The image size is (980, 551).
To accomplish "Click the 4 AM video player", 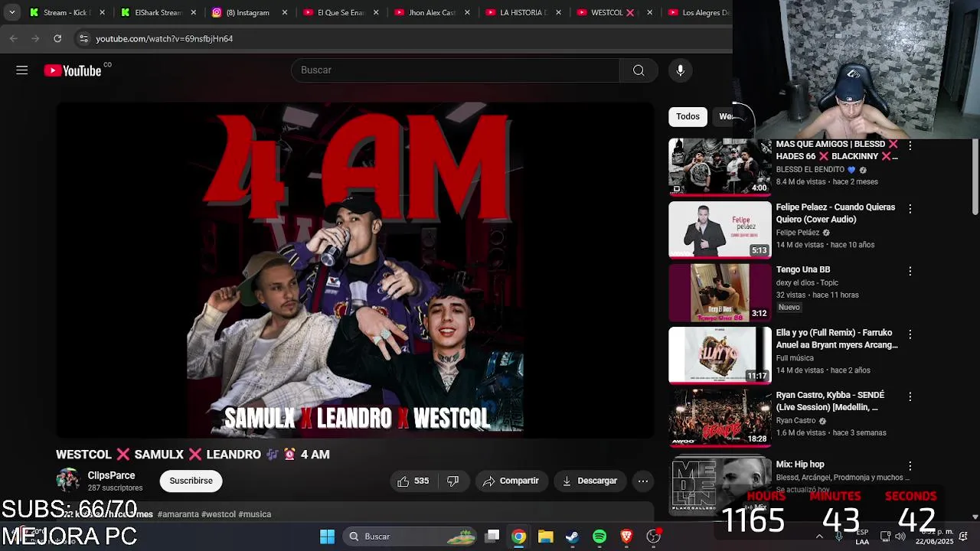I will pos(355,270).
